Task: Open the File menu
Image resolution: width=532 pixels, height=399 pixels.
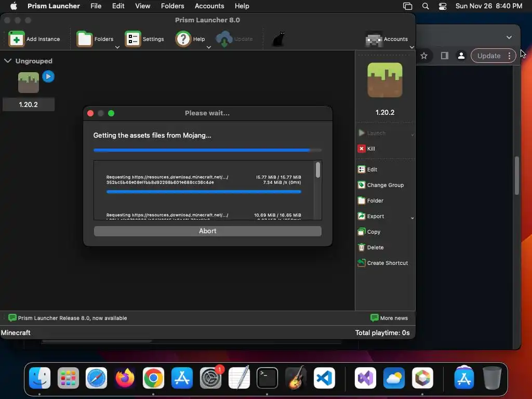Action: (96, 6)
